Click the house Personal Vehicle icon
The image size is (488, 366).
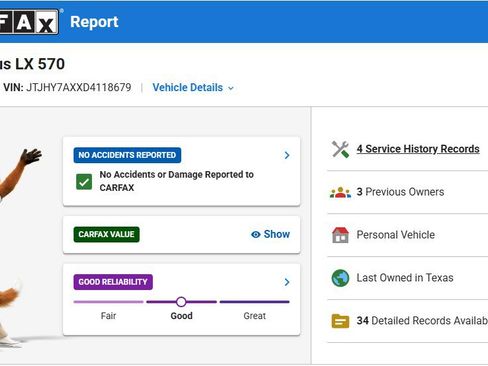click(340, 235)
